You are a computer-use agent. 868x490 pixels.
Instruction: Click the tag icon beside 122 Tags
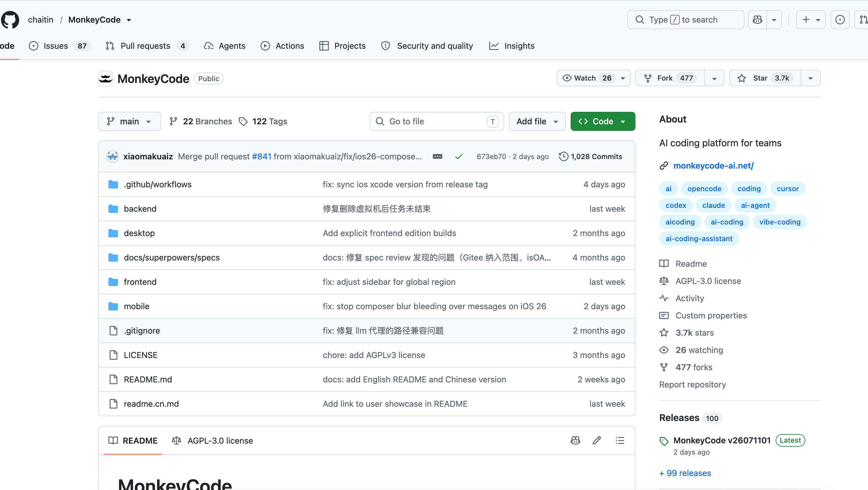243,121
